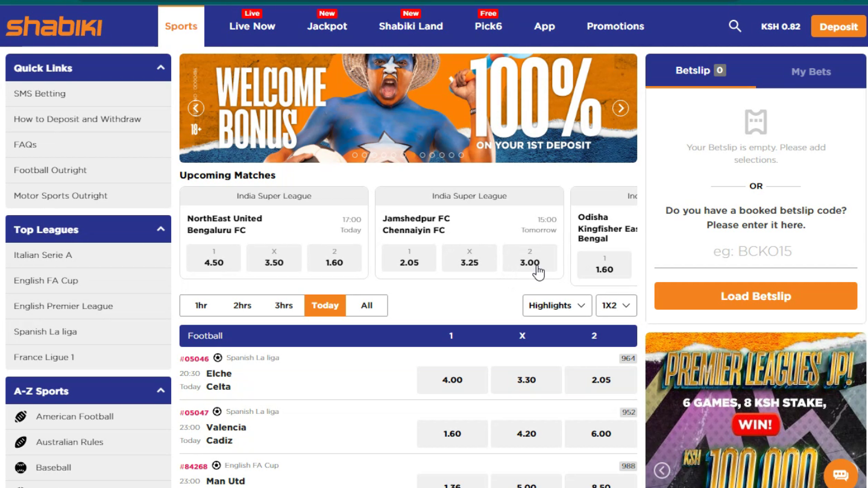This screenshot has height=488, width=868.
Task: Click the Baseball sport icon
Action: (x=20, y=468)
